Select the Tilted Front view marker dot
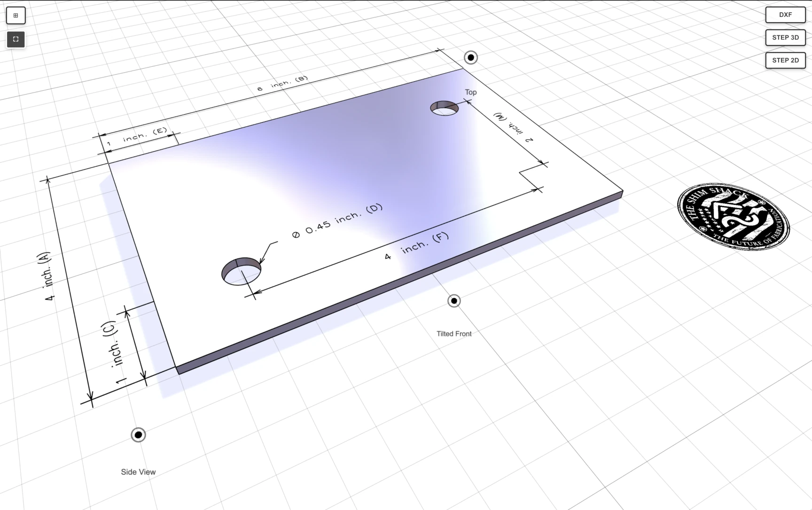This screenshot has height=510, width=812. pyautogui.click(x=453, y=301)
